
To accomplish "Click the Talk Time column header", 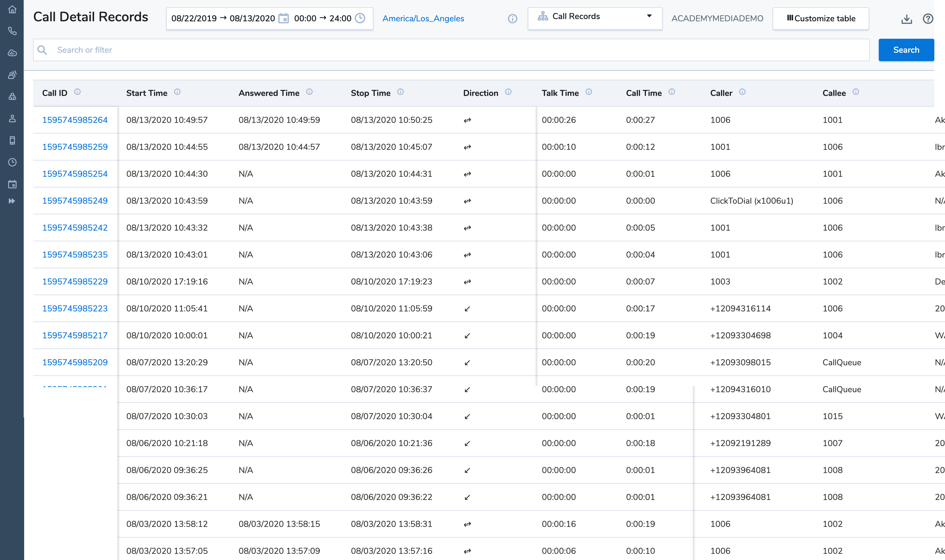I will coord(560,93).
